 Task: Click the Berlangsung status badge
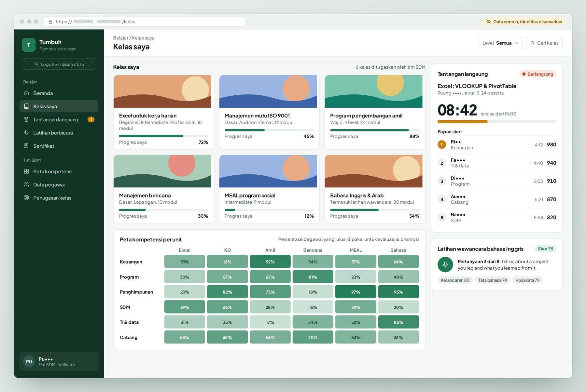(x=537, y=74)
